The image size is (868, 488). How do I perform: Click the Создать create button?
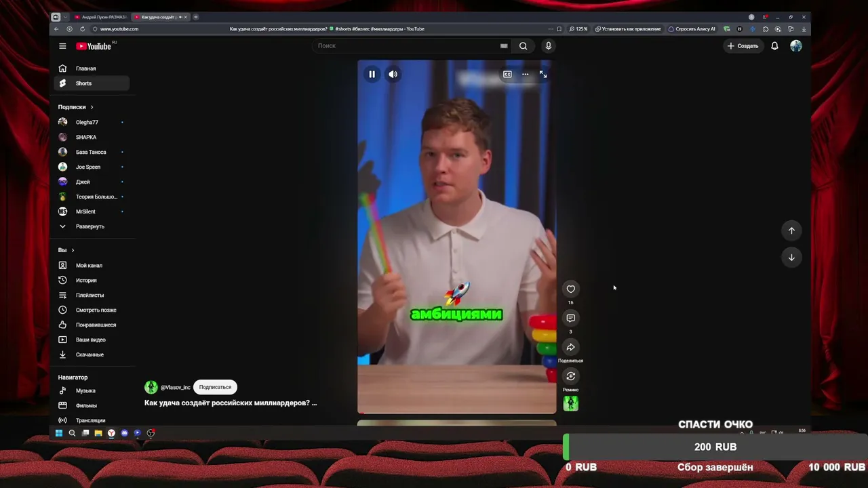(743, 46)
